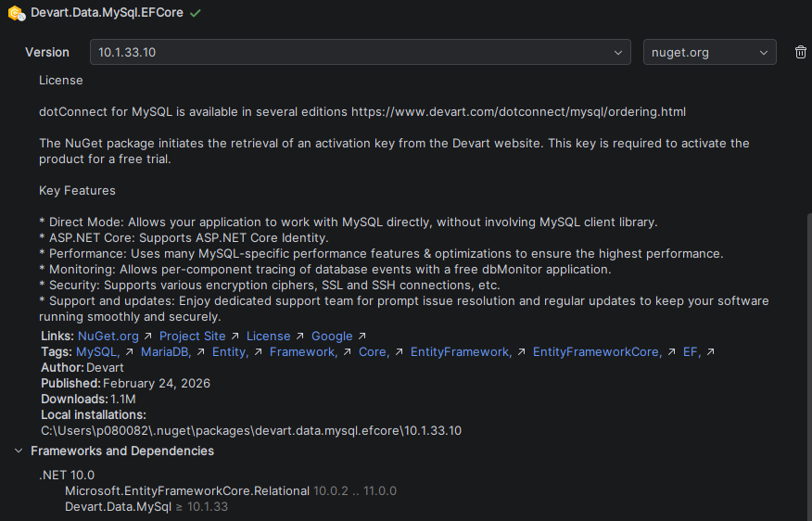Collapse the Frameworks and Dependencies section

point(19,451)
